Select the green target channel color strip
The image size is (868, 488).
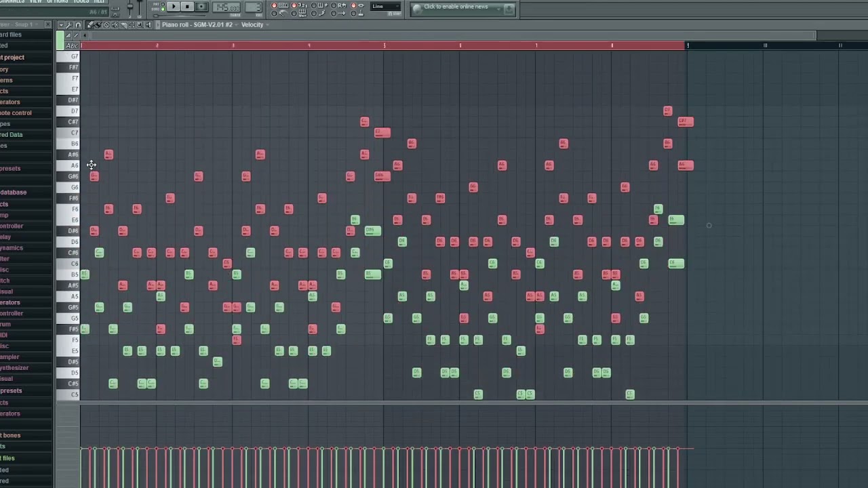coord(60,40)
